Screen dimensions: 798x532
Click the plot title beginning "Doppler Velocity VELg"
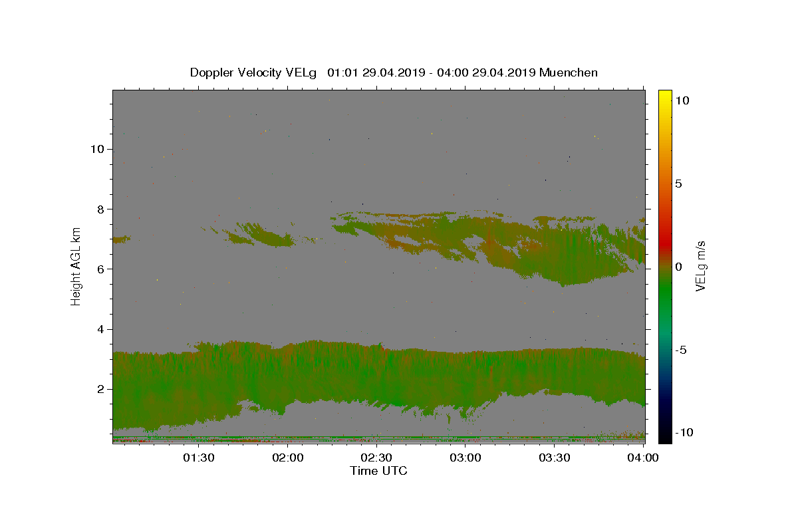(x=394, y=72)
